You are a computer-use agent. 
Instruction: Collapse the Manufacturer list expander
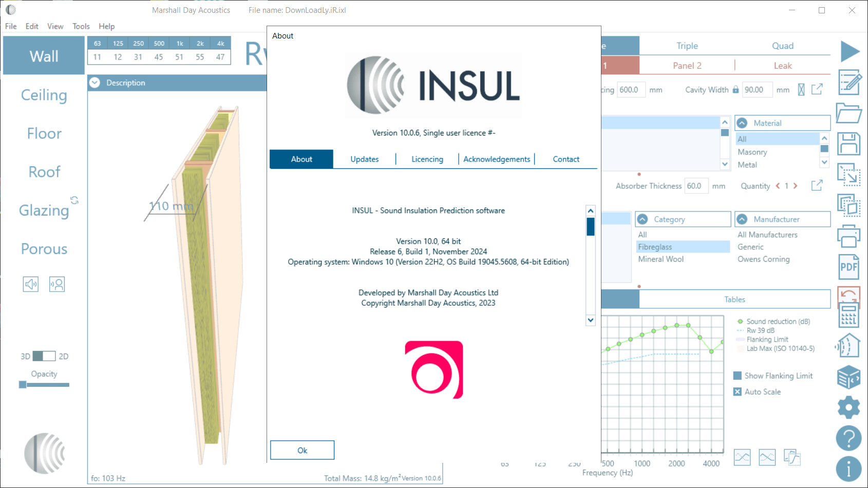(742, 219)
